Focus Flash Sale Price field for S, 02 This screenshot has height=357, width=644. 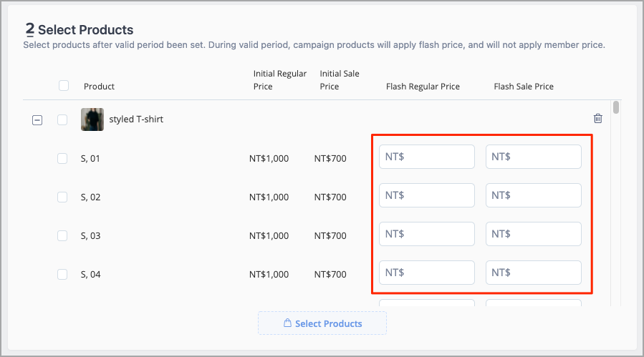tap(534, 195)
